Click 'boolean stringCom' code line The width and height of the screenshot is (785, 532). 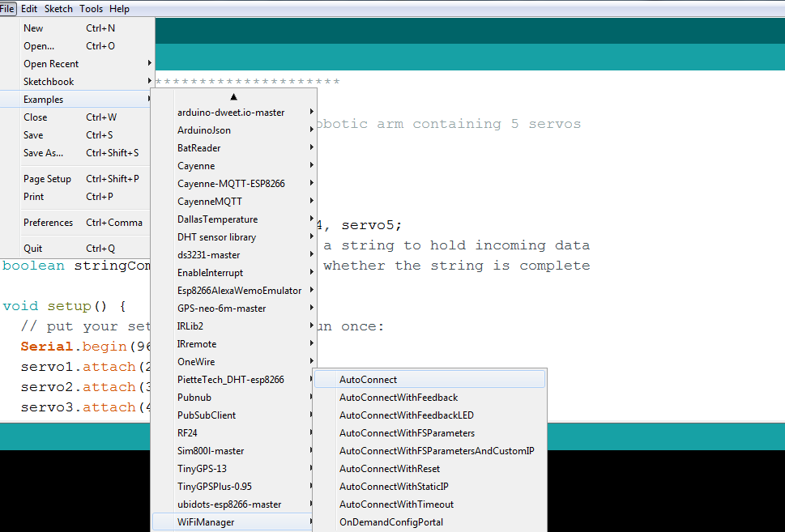click(76, 266)
